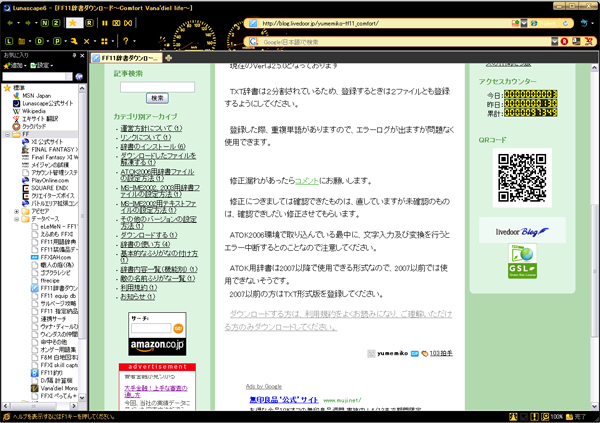Click the 検索 button on blog page
The image size is (600, 423).
pos(157,98)
